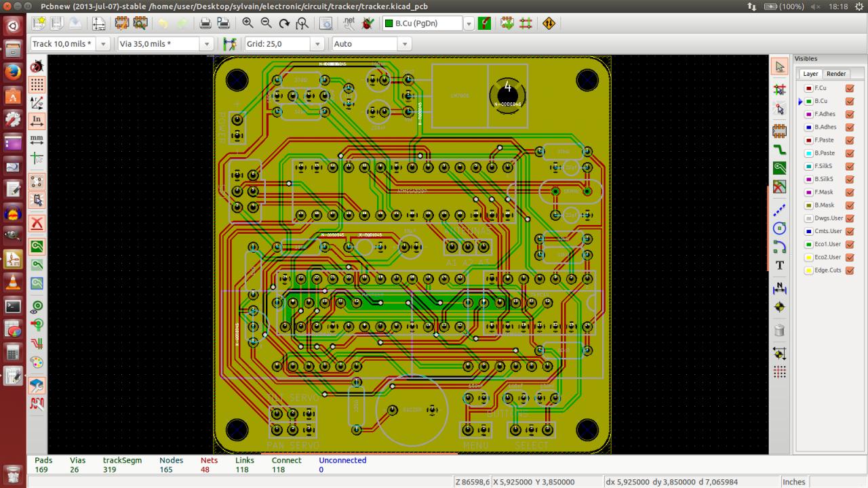Open Firefox from the Ubuntu launcher
Screen dimensions: 868x488
pos(13,72)
